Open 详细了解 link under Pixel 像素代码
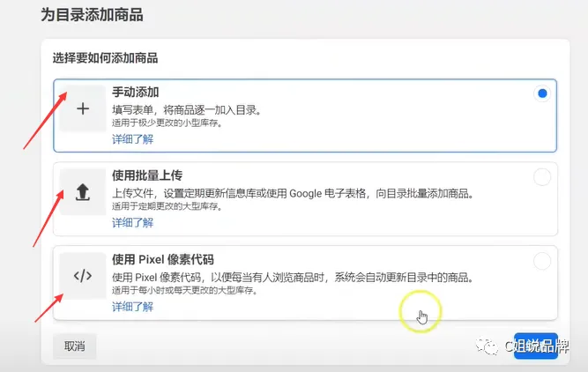 (x=133, y=307)
